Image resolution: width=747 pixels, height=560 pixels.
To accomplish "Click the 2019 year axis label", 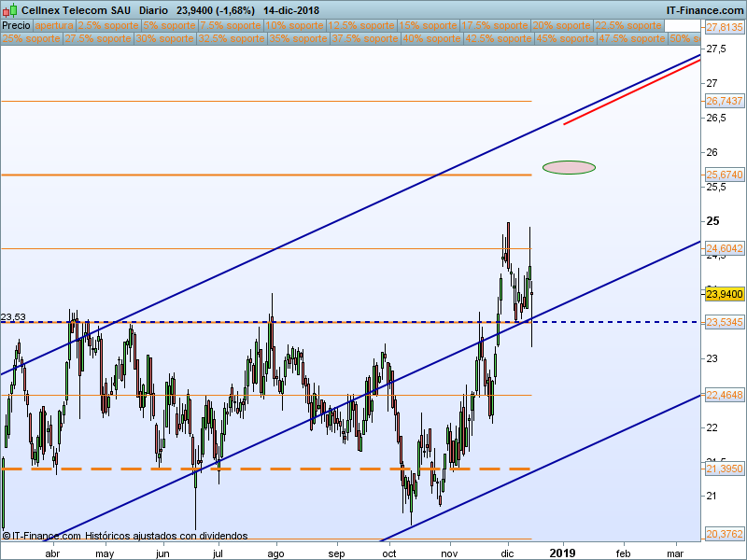I will point(563,553).
